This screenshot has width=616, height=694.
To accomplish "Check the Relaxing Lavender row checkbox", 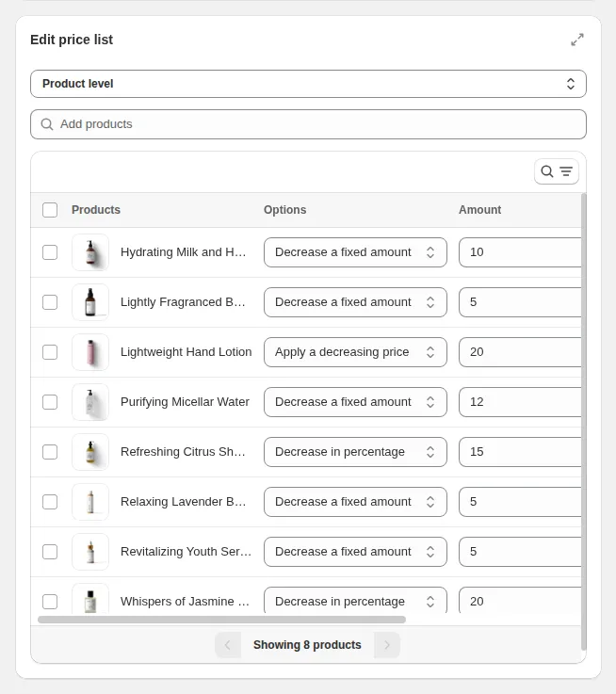I will 50,502.
